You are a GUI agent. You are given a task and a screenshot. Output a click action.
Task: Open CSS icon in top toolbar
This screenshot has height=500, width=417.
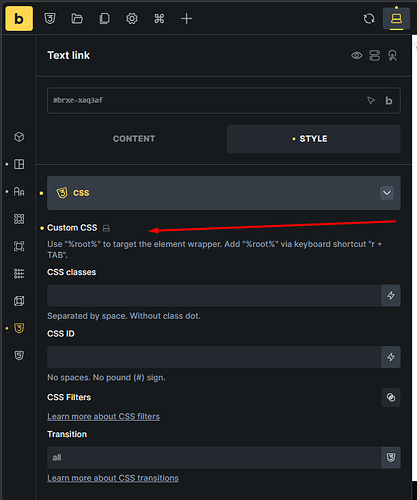tap(50, 19)
